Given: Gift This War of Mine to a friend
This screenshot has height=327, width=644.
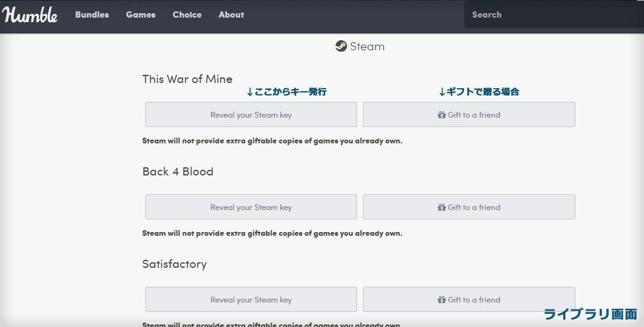Looking at the screenshot, I should (469, 114).
